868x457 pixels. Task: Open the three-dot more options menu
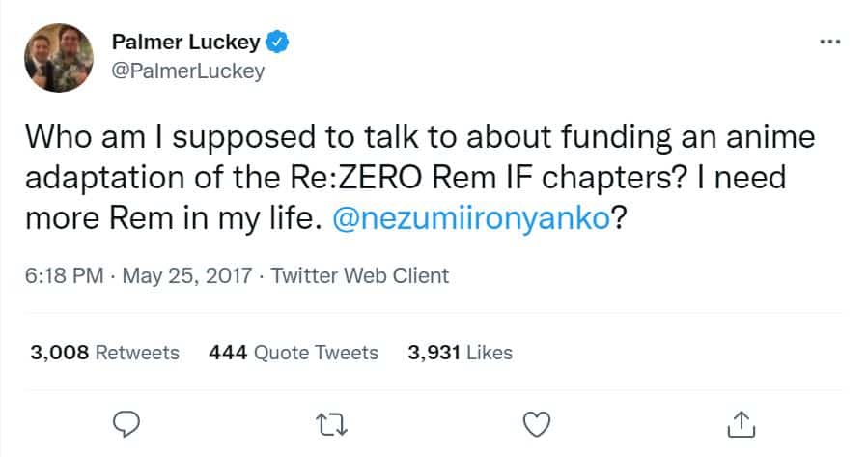coord(829,43)
